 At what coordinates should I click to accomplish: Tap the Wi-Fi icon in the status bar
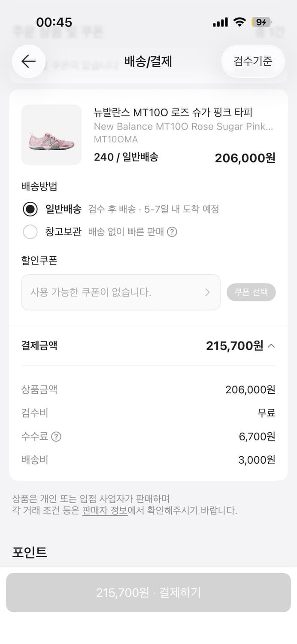pyautogui.click(x=240, y=21)
